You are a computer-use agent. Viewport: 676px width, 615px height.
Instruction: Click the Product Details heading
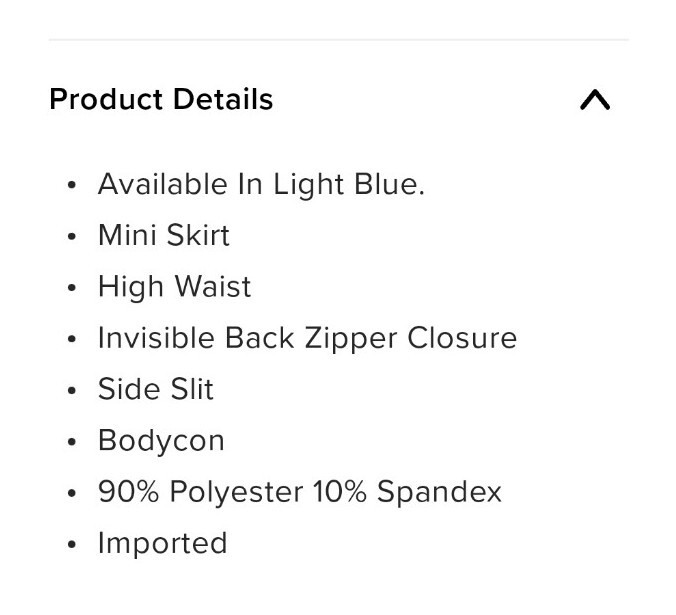point(161,99)
